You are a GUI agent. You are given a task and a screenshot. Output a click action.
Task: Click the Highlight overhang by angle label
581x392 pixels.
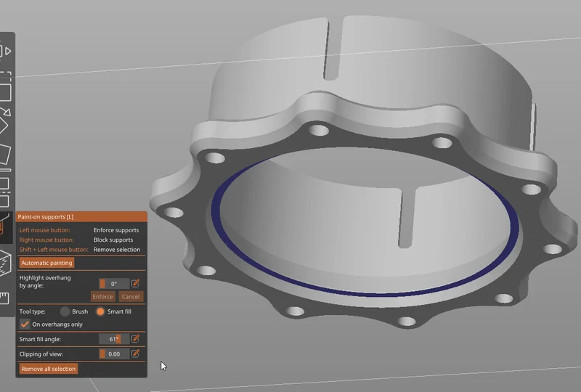pyautogui.click(x=45, y=282)
